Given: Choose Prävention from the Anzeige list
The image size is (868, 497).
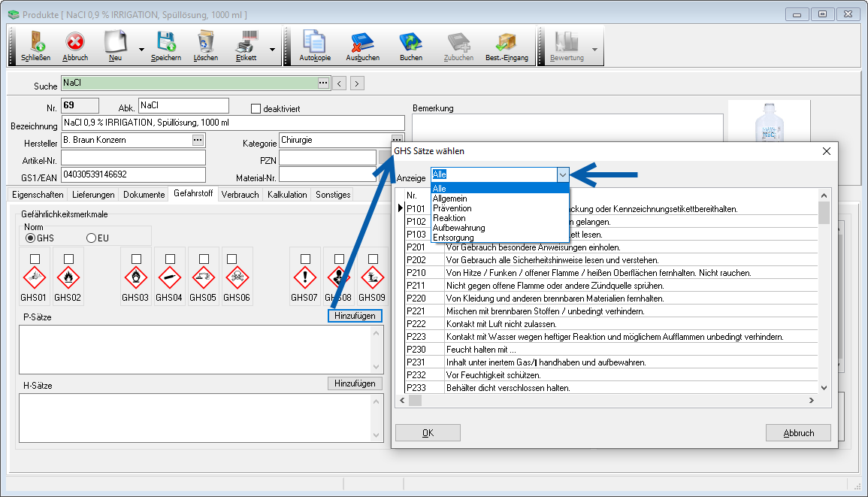Looking at the screenshot, I should [x=452, y=208].
